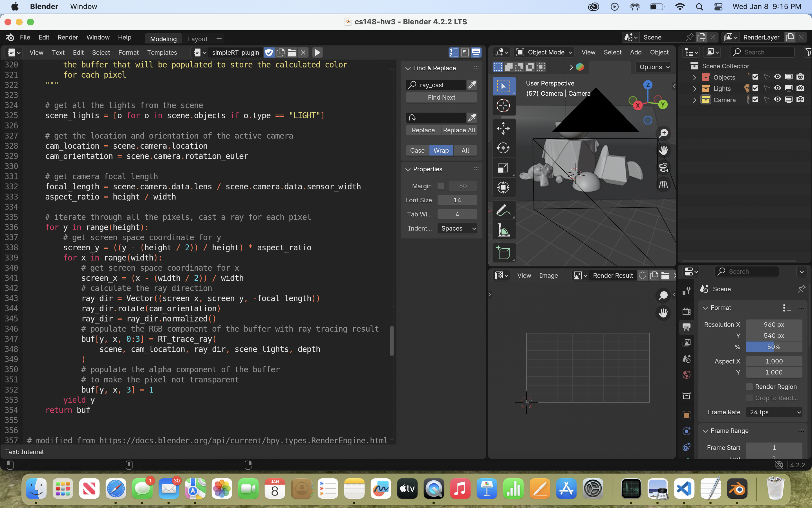Enable the Margin checkbox

point(441,186)
